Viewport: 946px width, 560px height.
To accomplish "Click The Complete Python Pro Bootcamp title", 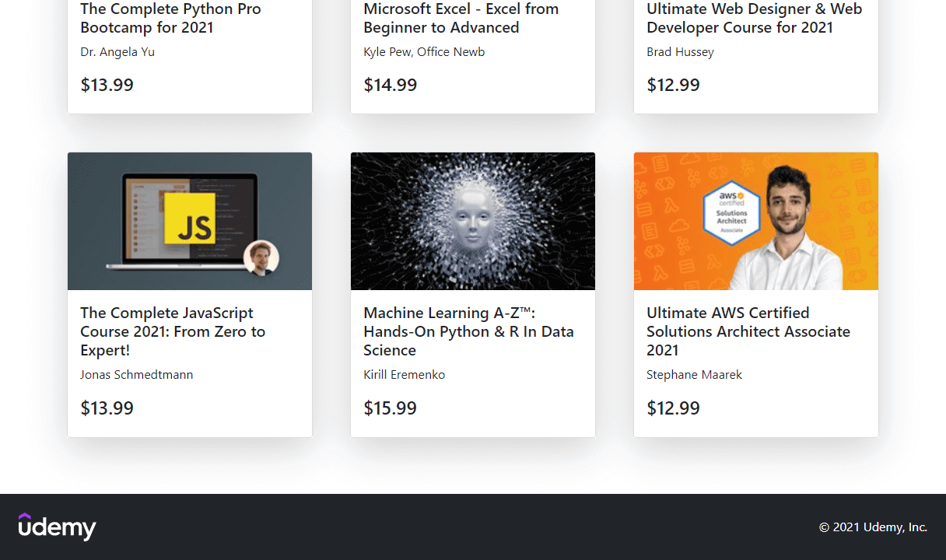I will click(170, 18).
